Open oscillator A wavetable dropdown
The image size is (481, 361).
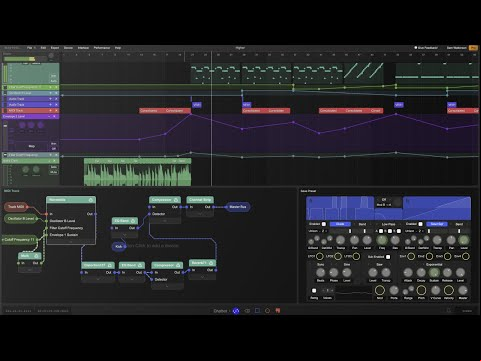(340, 224)
